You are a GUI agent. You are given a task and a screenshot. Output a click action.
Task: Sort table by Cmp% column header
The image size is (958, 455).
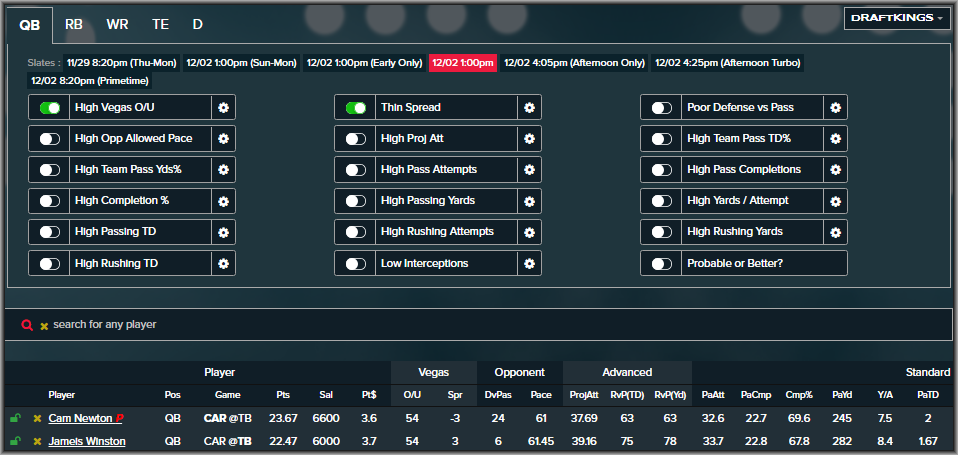click(x=799, y=395)
